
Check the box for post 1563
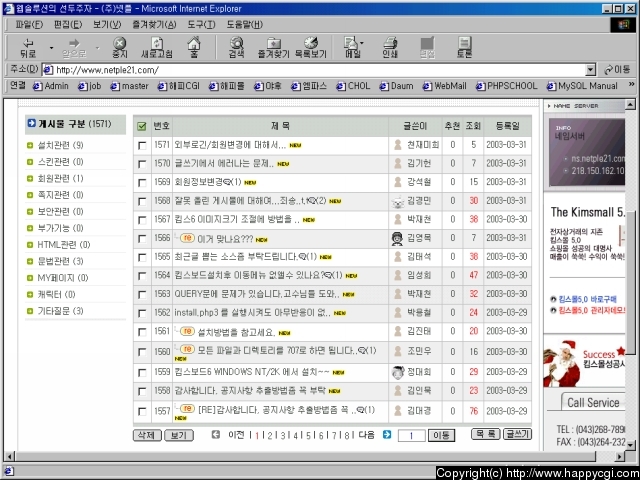click(142, 295)
